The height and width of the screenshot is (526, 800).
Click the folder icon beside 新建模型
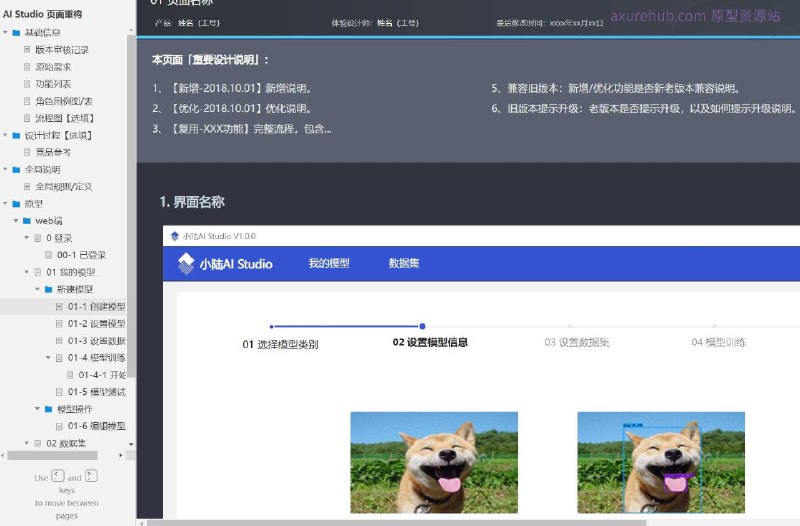pyautogui.click(x=48, y=289)
